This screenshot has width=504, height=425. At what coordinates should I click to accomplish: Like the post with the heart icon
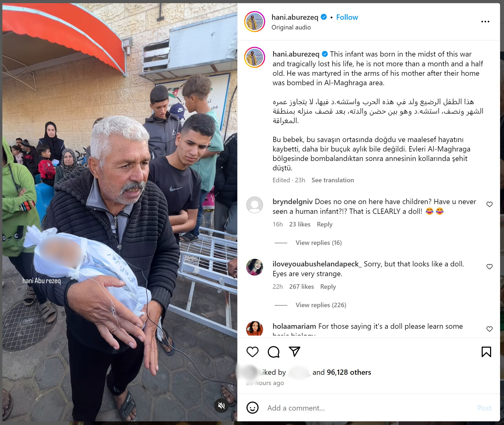252,352
